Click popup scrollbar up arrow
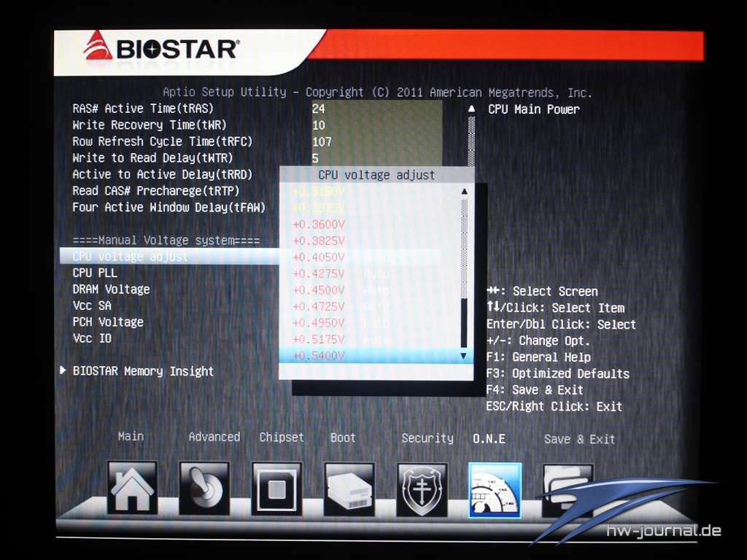 [x=464, y=192]
